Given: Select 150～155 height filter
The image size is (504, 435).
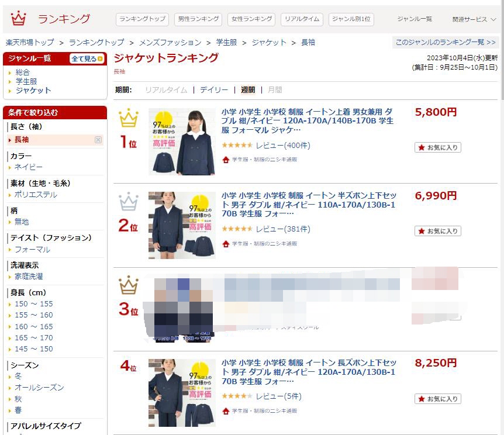Looking at the screenshot, I should click(x=33, y=304).
